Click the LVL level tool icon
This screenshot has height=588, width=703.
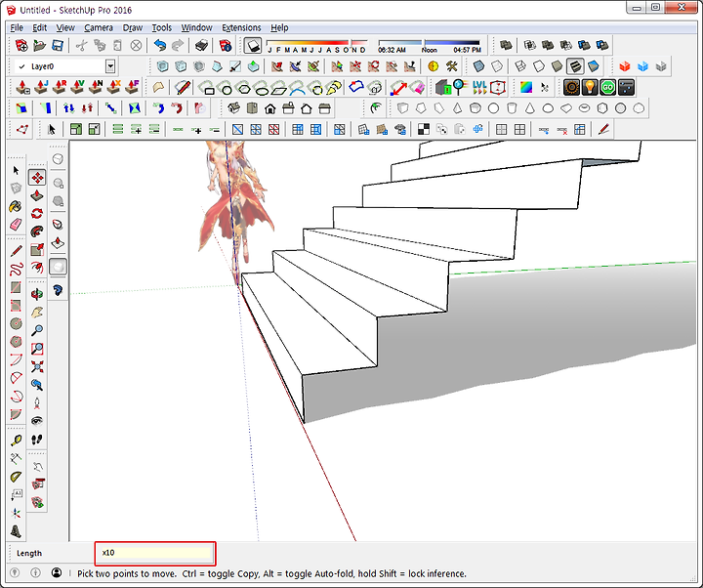pos(479,88)
